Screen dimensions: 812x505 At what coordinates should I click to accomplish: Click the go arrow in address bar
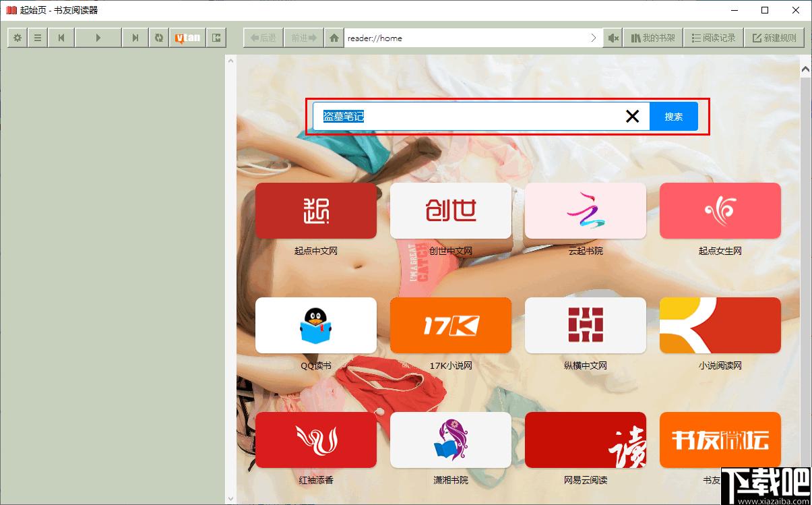coord(593,38)
